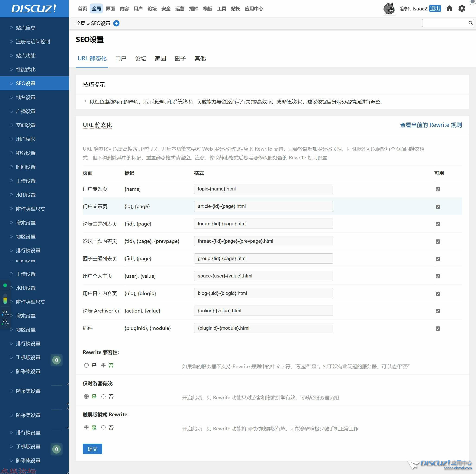The image size is (476, 474).
Task: Toggle the 可用 checkbox for 插件 row
Action: [x=437, y=328]
